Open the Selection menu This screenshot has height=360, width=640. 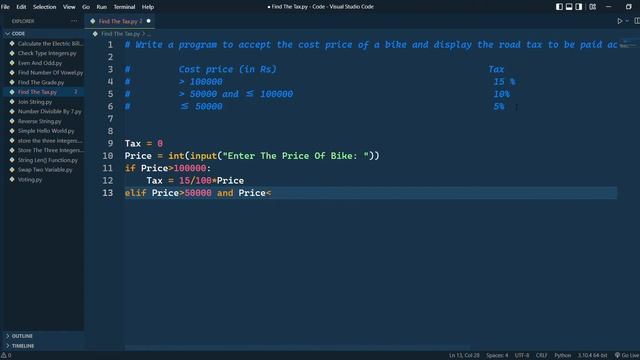44,7
